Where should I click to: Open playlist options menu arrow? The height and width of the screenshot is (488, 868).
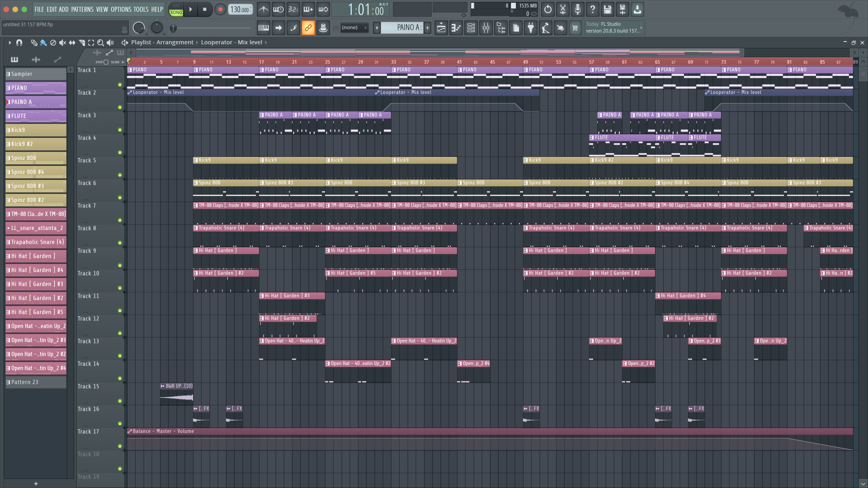[x=9, y=42]
